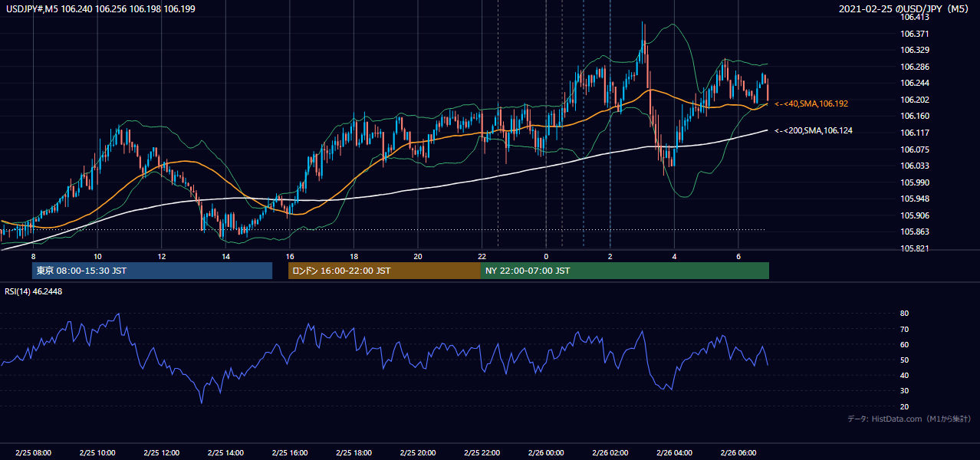
Task: Click the 2/25 16:00 time axis label
Action: click(x=290, y=452)
